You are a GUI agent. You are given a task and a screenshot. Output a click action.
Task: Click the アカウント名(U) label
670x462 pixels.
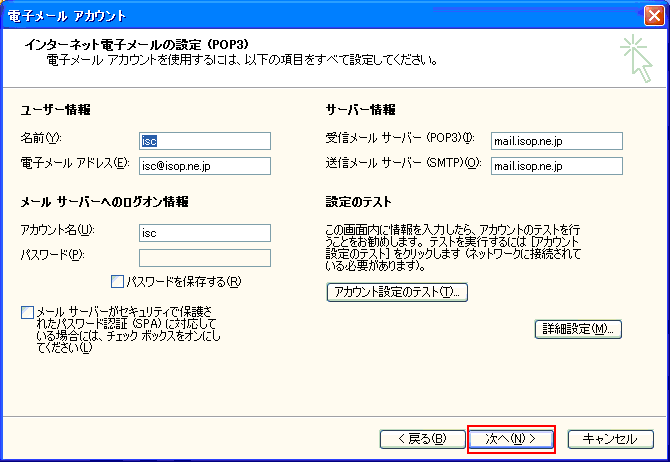click(58, 230)
